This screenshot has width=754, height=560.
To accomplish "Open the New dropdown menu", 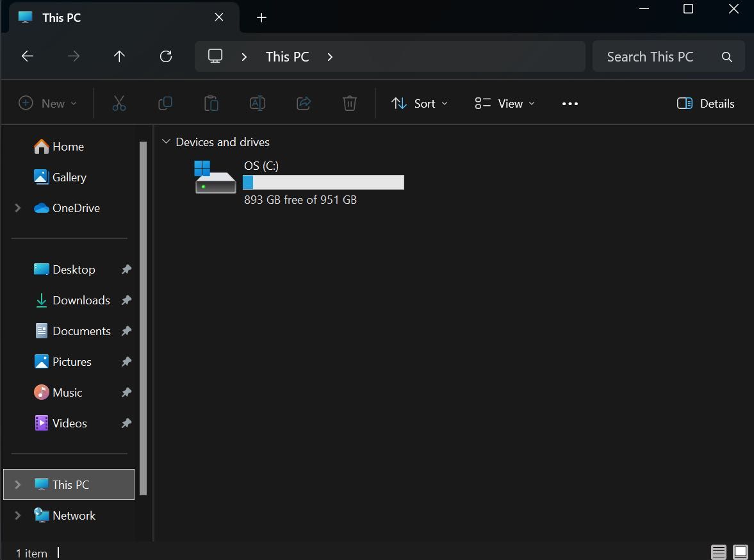I will (x=47, y=103).
